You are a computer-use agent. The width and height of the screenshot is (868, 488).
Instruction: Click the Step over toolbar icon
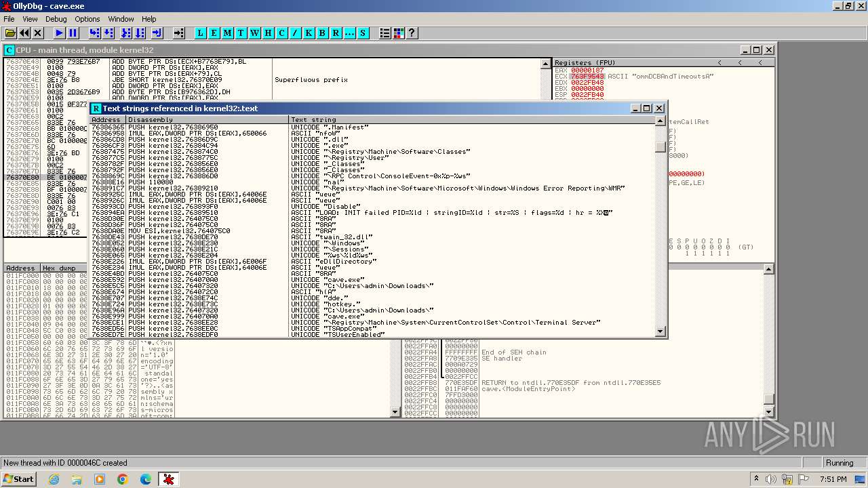[108, 33]
